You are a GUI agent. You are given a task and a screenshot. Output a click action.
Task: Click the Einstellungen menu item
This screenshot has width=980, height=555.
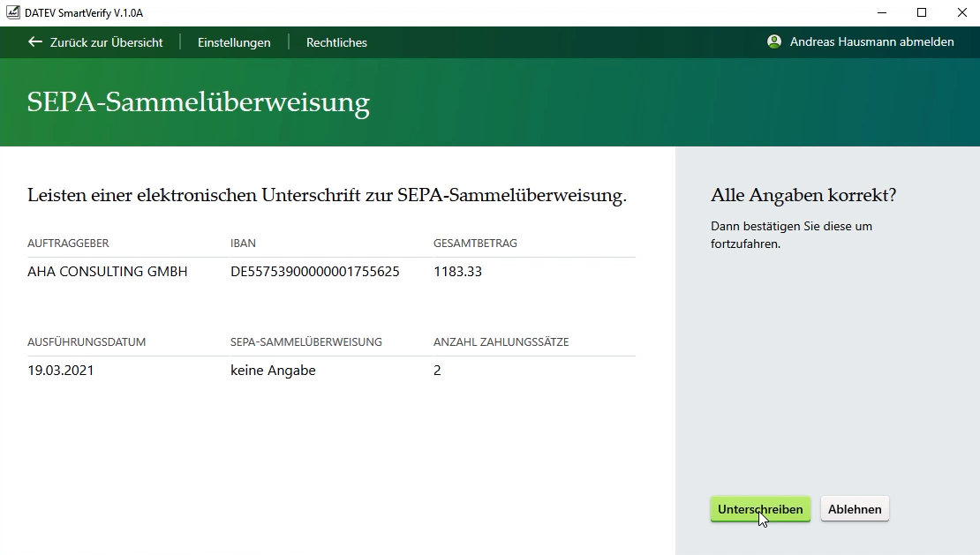pos(233,41)
